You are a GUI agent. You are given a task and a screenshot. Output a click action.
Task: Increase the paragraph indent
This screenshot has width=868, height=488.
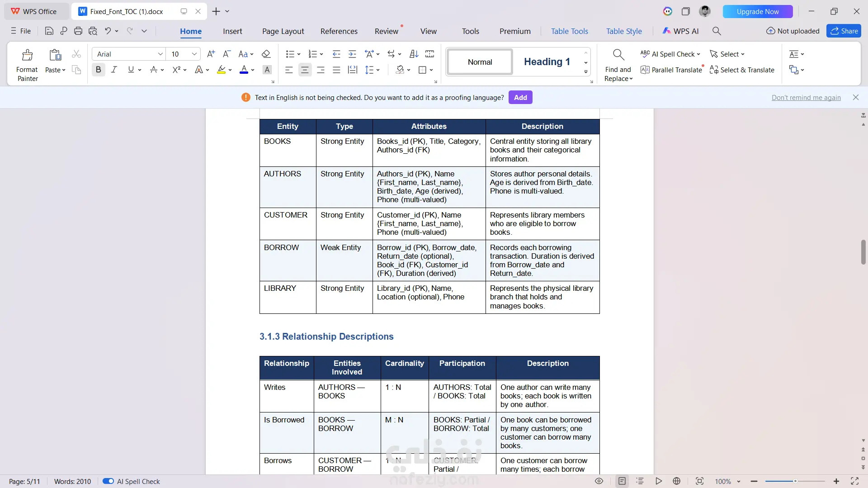click(352, 54)
